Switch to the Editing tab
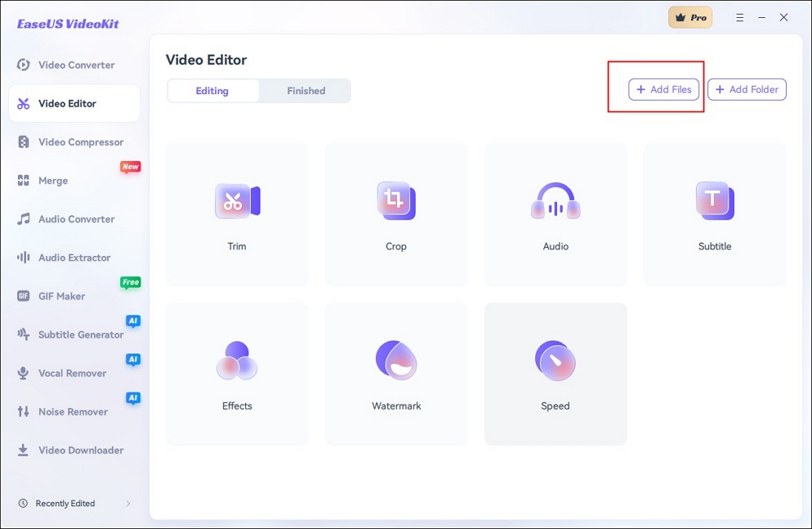The width and height of the screenshot is (812, 529). tap(212, 91)
